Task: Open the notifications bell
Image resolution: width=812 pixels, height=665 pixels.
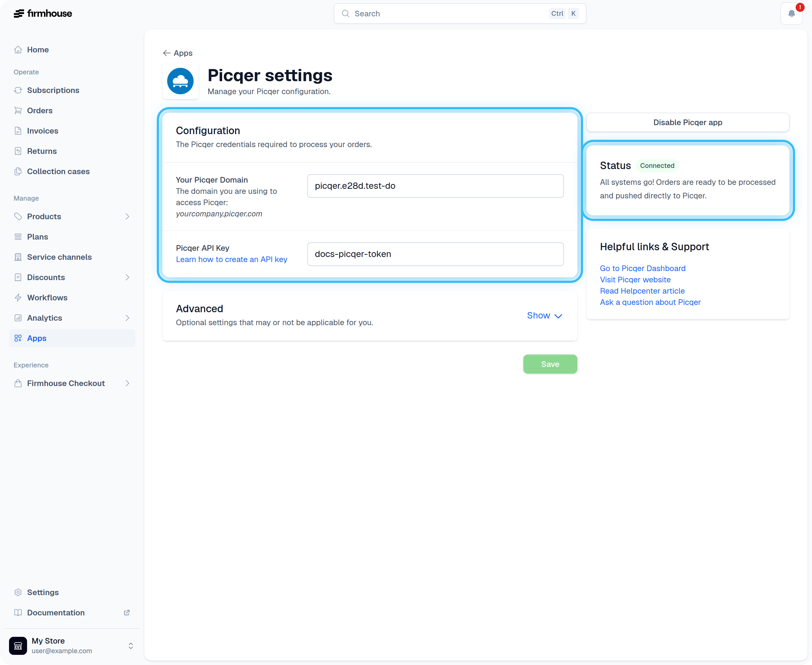Action: pyautogui.click(x=791, y=14)
